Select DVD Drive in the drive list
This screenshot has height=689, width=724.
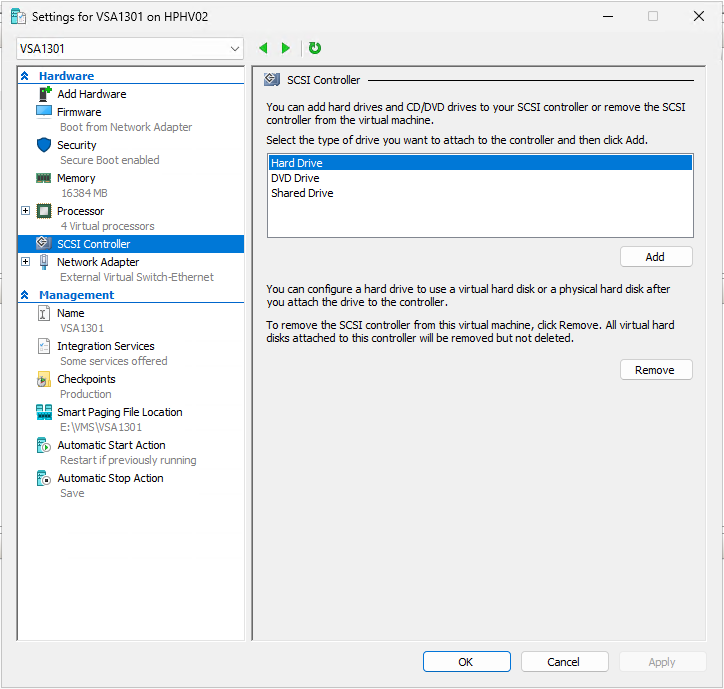click(x=295, y=178)
